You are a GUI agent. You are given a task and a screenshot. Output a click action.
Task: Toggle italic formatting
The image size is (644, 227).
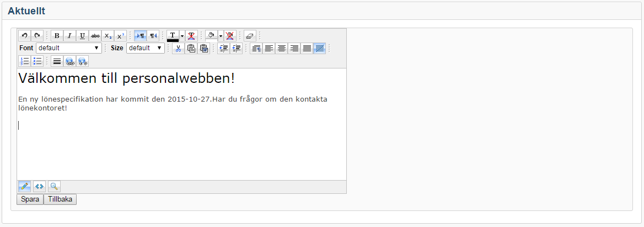70,35
